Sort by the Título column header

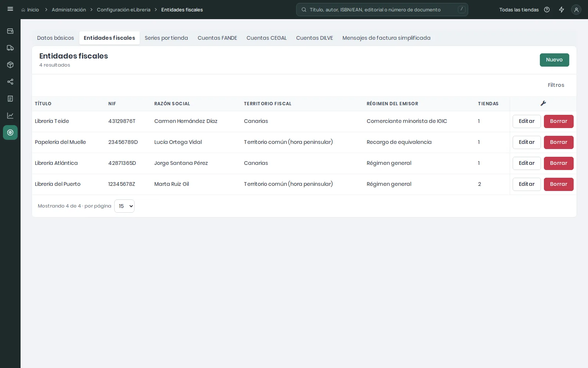[x=43, y=104]
